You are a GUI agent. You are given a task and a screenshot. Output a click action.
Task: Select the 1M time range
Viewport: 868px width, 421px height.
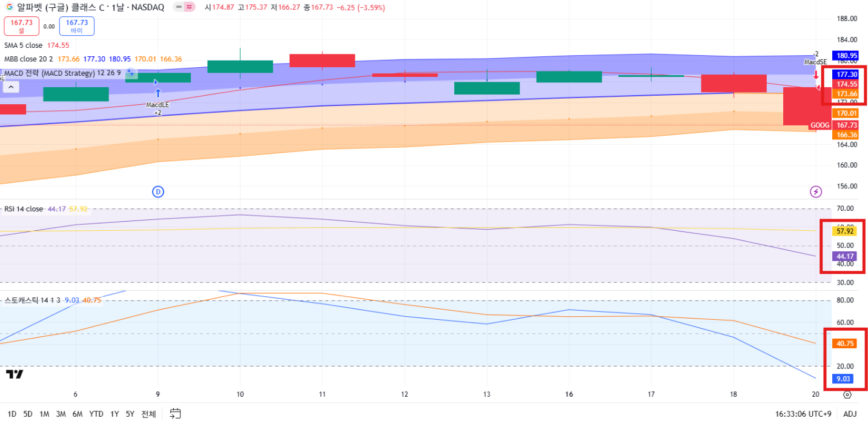pos(44,414)
